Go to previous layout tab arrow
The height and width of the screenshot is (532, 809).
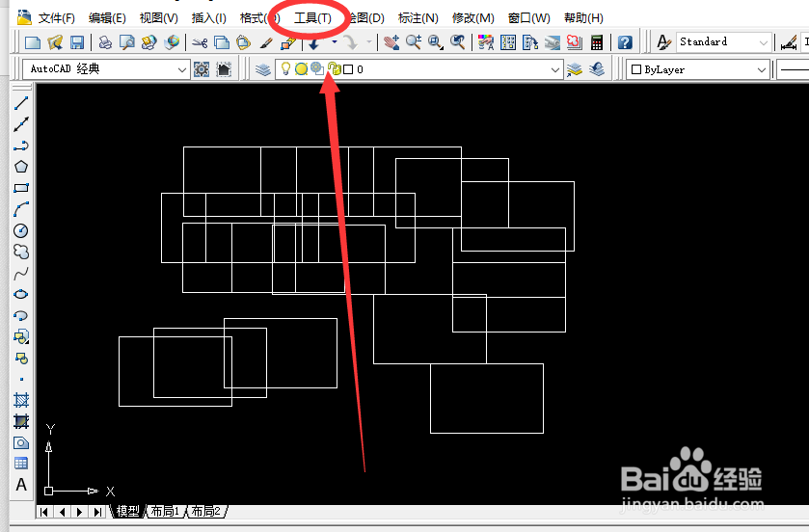coord(63,512)
